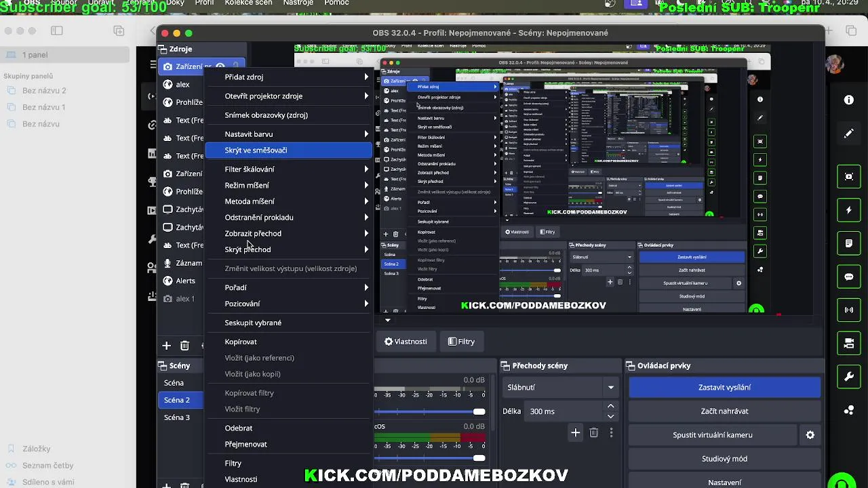Decrease Délka with the down stepper arrow
The image size is (868, 488).
point(610,416)
